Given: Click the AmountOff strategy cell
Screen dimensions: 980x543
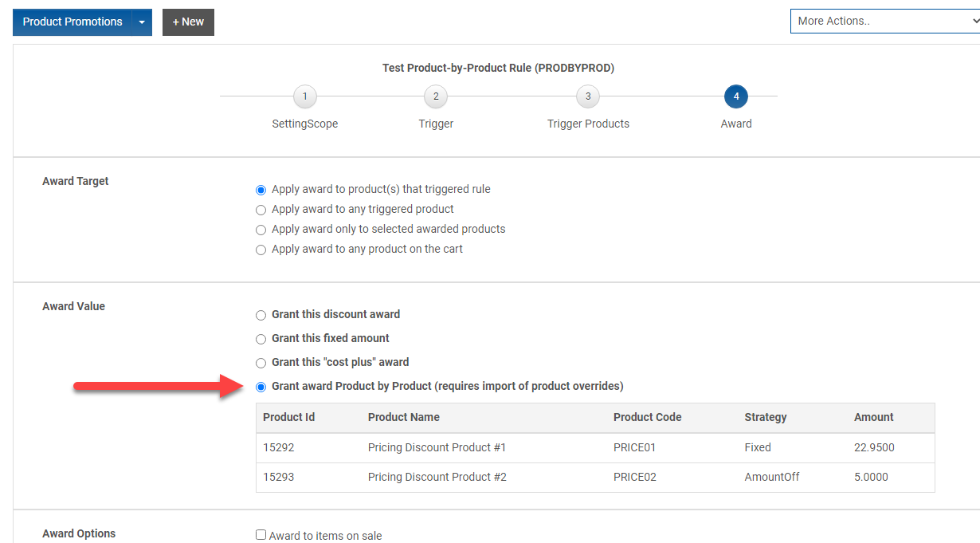Looking at the screenshot, I should click(772, 477).
